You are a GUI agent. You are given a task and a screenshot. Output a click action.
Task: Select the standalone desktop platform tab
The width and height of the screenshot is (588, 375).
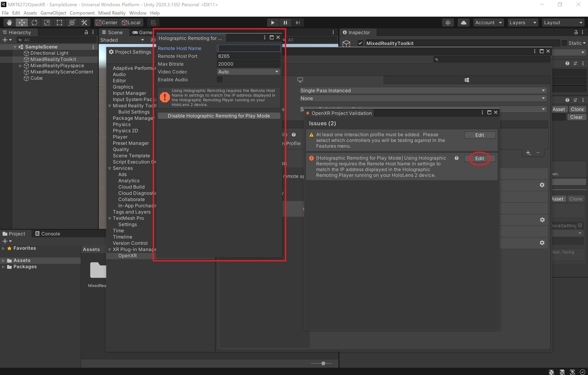coord(300,80)
